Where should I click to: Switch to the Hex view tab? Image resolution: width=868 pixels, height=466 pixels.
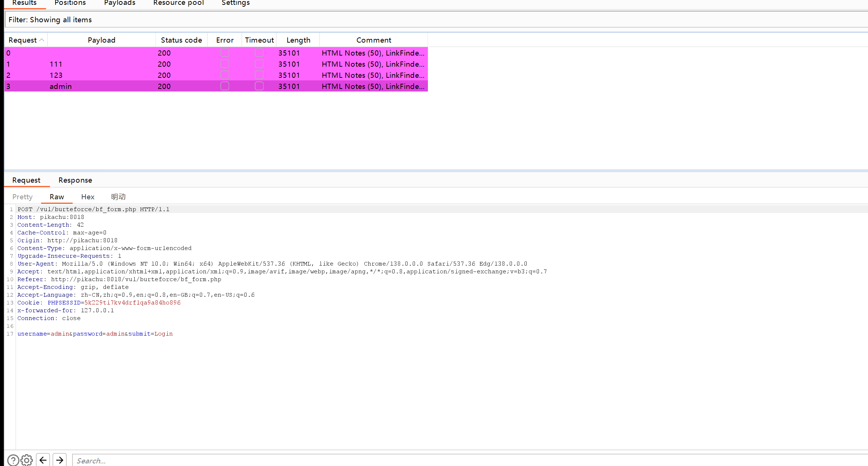88,197
